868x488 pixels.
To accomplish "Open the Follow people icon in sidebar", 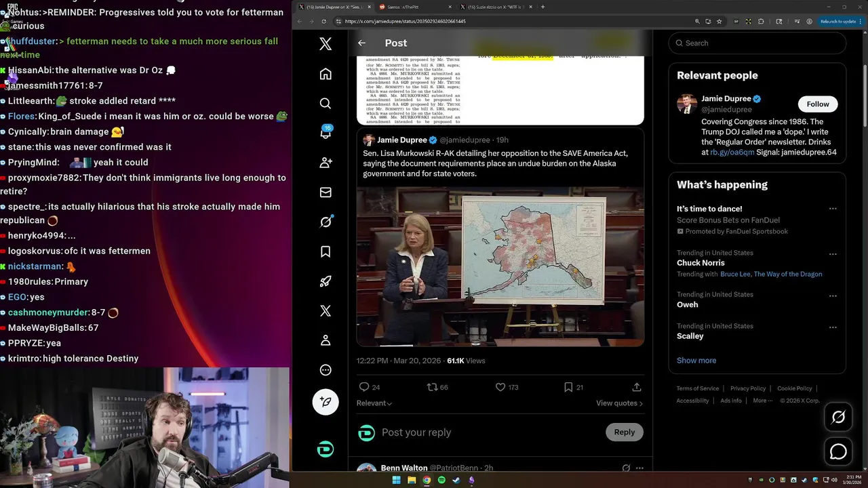I will [325, 163].
